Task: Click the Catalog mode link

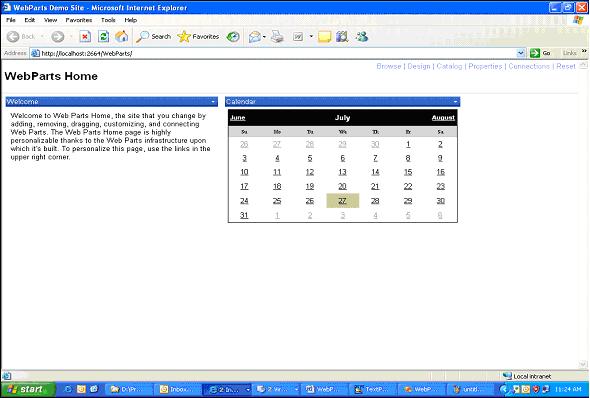Action: 449,66
